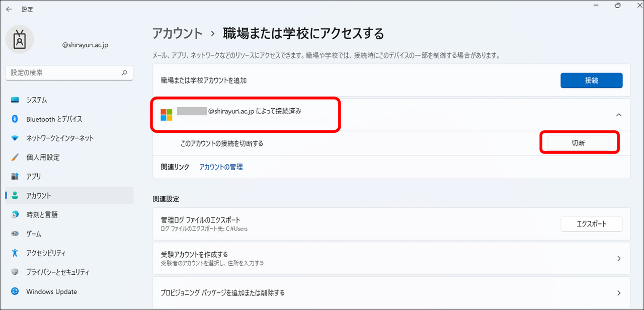Image resolution: width=644 pixels, height=310 pixels.
Task: Click the エクスポート button for log files
Action: click(x=591, y=224)
